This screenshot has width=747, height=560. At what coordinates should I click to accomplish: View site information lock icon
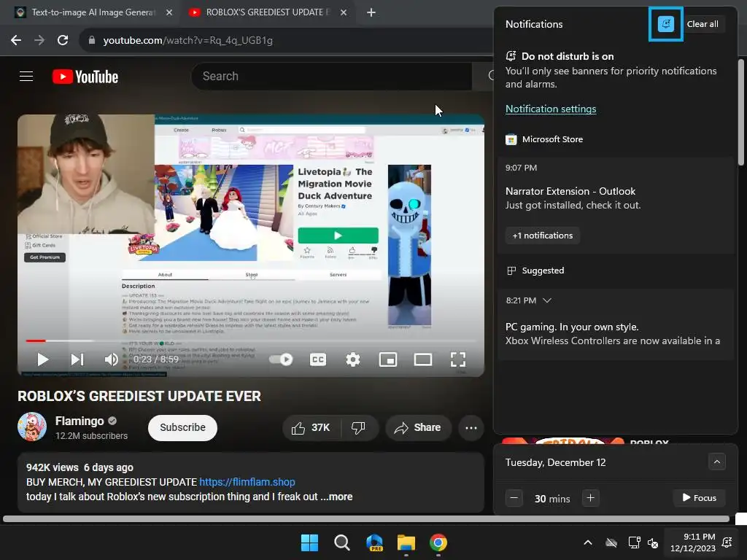tap(91, 41)
